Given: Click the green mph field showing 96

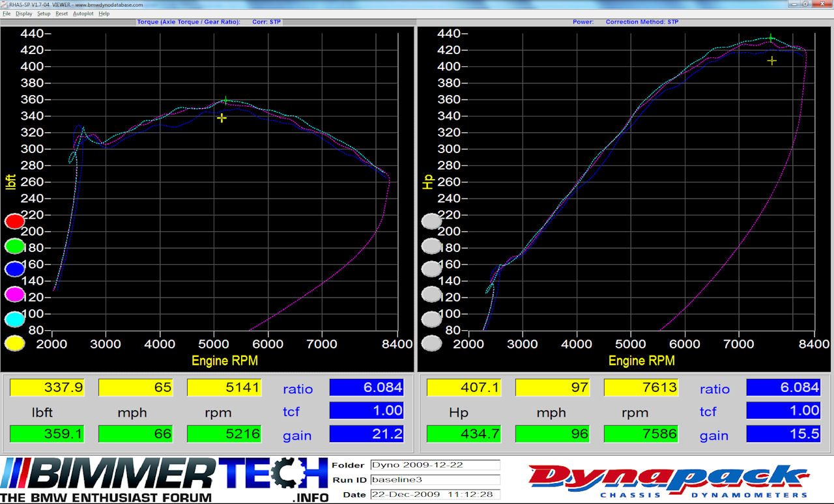Looking at the screenshot, I should click(553, 434).
